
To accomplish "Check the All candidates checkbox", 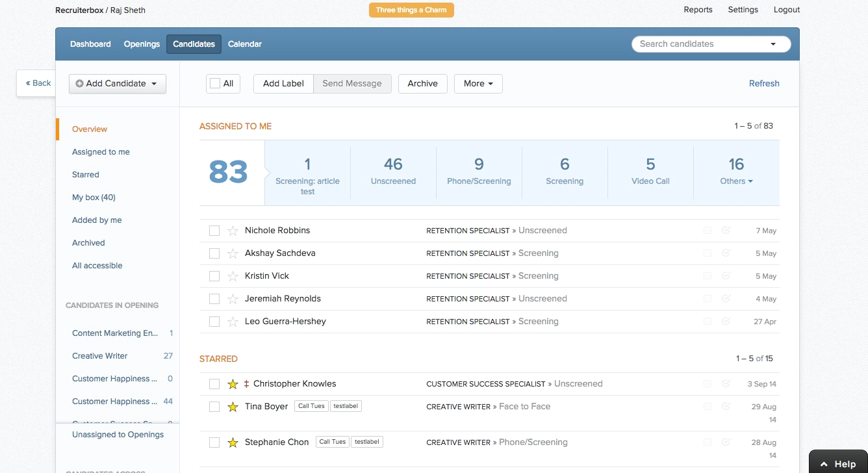I will [215, 83].
